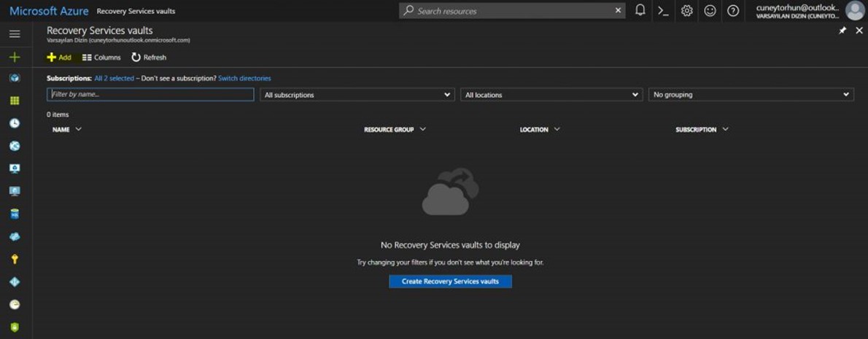Viewport: 868px width, 339px height.
Task: Open the Cloud services sidebar icon
Action: pos(15,236)
